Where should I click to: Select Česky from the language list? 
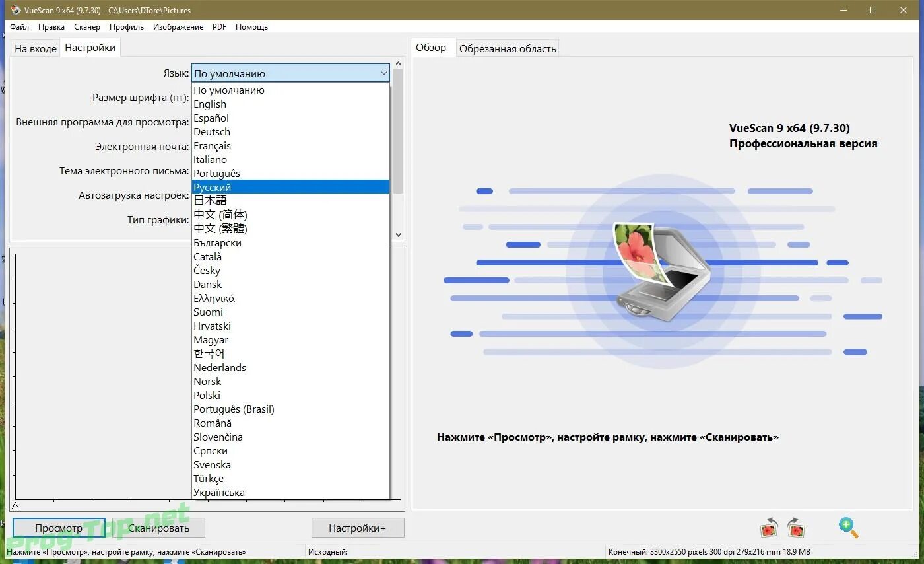coord(290,270)
